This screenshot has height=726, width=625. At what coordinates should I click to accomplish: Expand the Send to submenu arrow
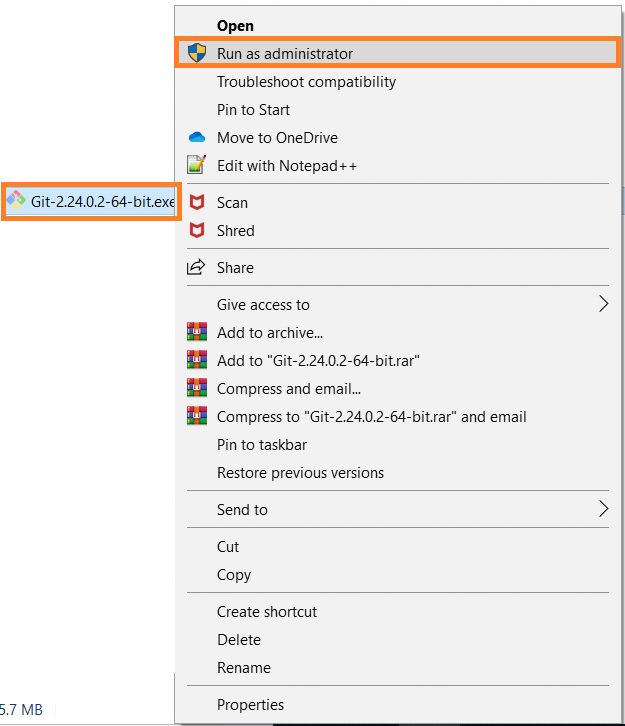(603, 509)
